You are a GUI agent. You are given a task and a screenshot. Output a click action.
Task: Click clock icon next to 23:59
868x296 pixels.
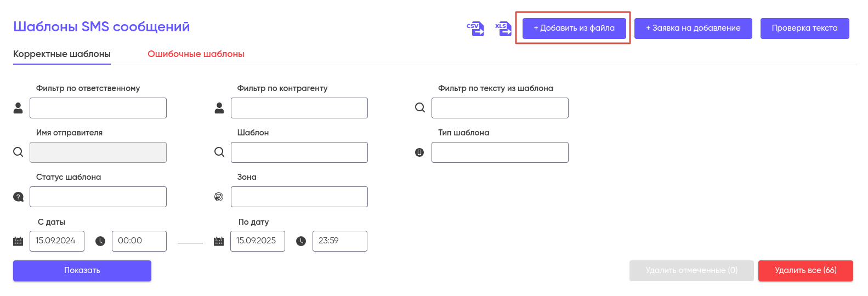click(301, 241)
